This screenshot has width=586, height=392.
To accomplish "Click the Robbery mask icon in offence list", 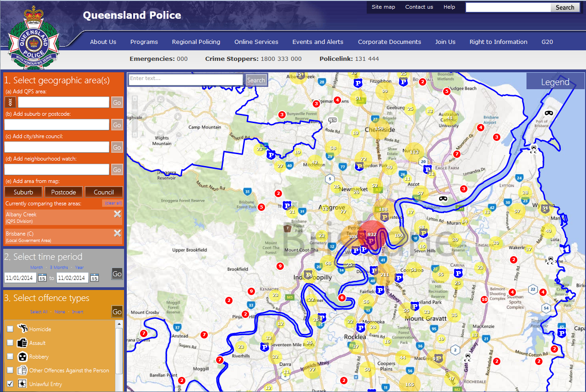I will [22, 357].
